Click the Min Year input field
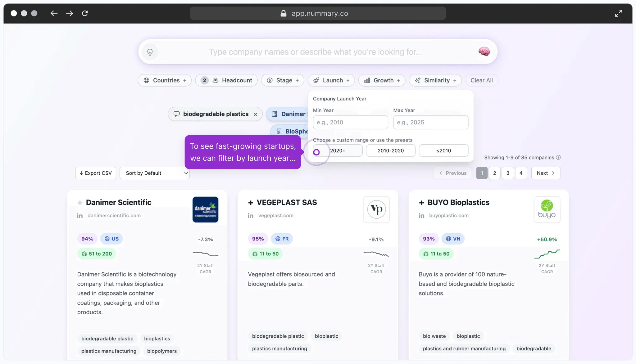 (350, 122)
